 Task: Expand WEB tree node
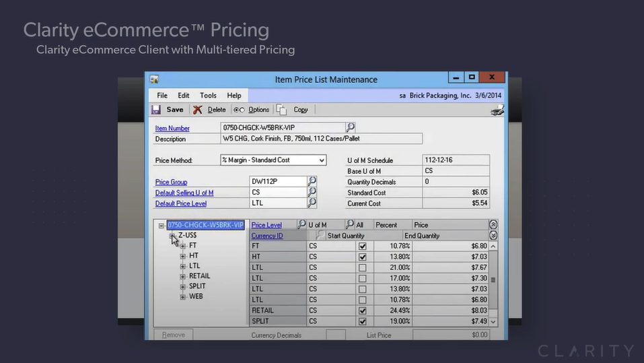[x=183, y=297]
